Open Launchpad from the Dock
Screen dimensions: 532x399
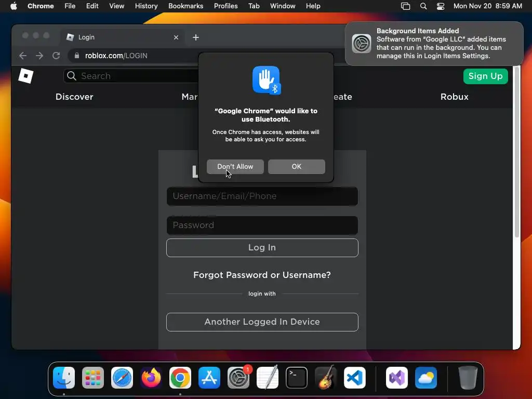(93, 378)
